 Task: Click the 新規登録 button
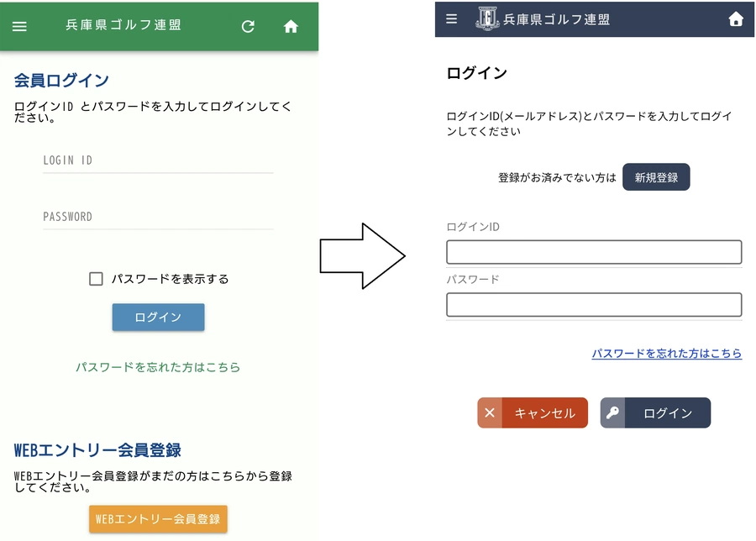656,177
